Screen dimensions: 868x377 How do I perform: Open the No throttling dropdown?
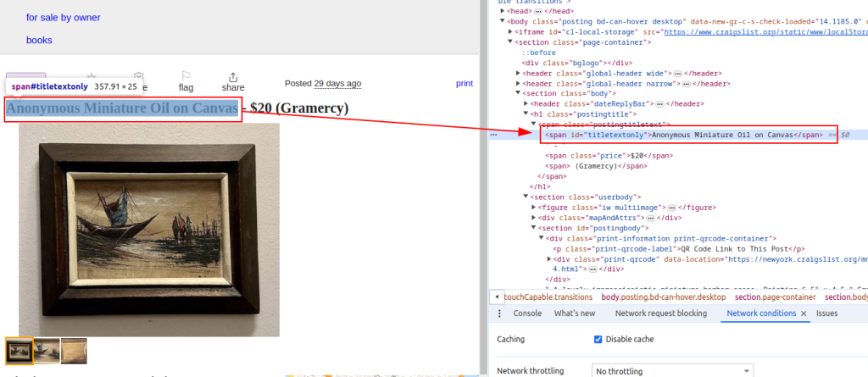tap(672, 371)
